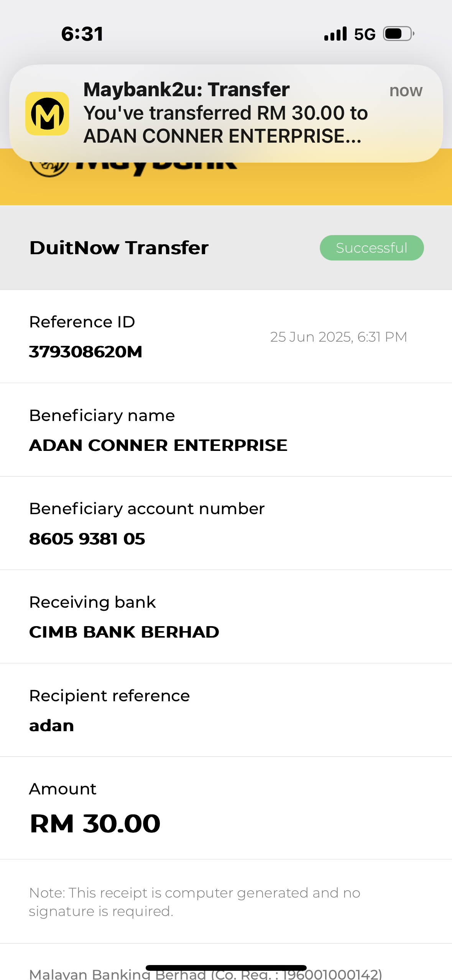Tap the cellular signal strength icon

[335, 34]
